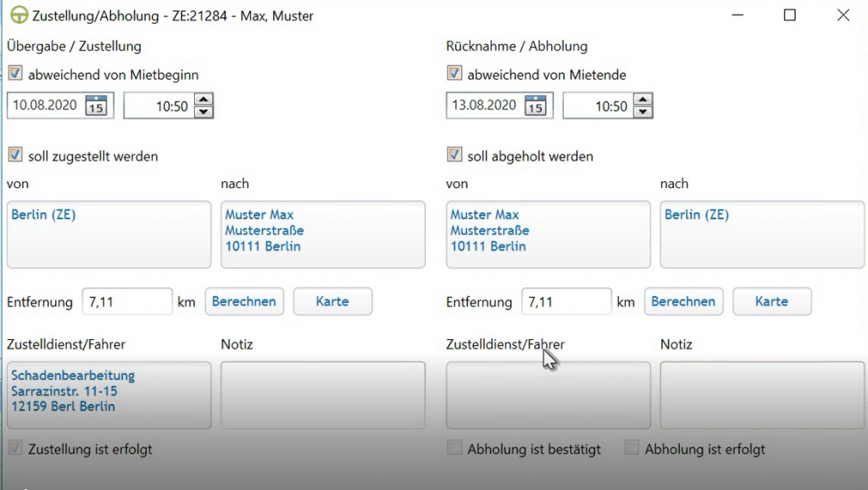
Task: Click Berechnen for the pickup distance
Action: coord(683,301)
